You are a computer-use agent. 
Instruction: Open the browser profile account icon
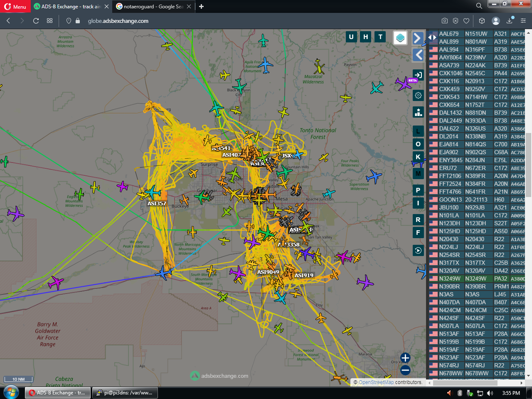(496, 21)
